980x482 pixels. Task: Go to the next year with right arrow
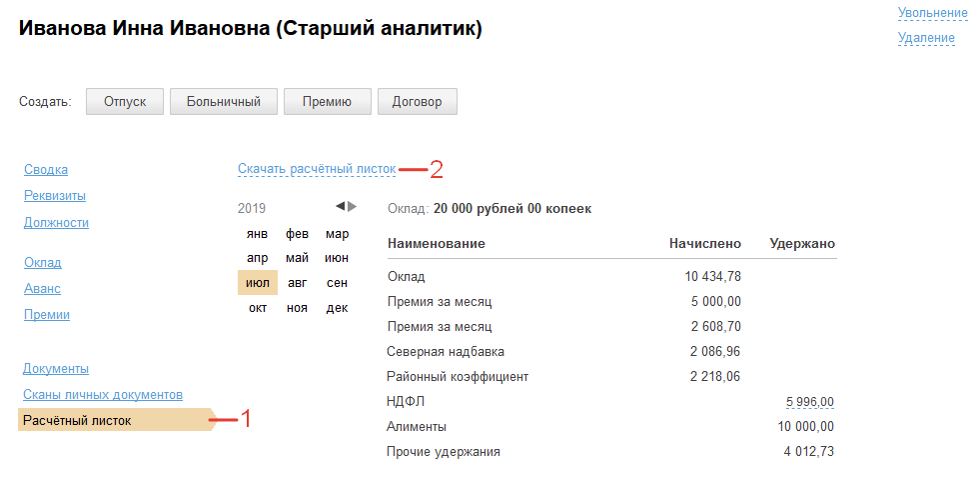pos(353,206)
